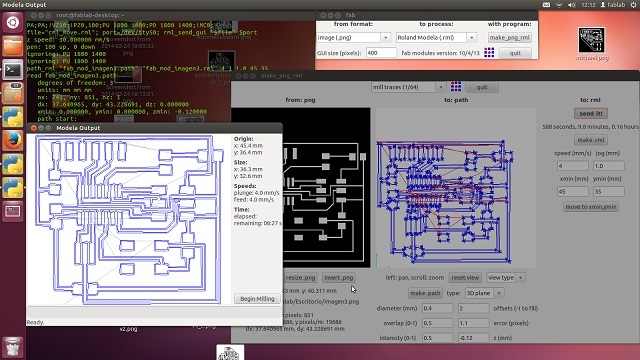Viewport: 640px width, 360px height.
Task: Click the speed (mm/s) input field
Action: pyautogui.click(x=573, y=166)
